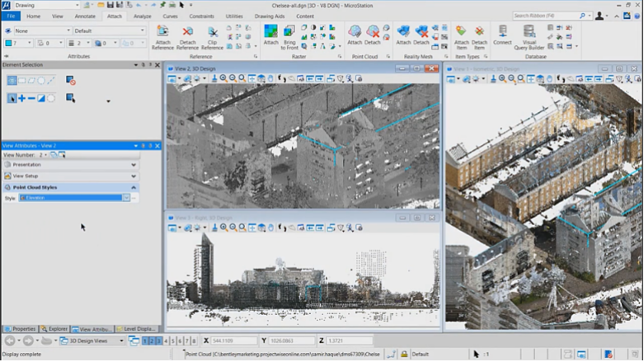This screenshot has width=644, height=362.
Task: Open the Level Display bottom tab
Action: tap(136, 329)
